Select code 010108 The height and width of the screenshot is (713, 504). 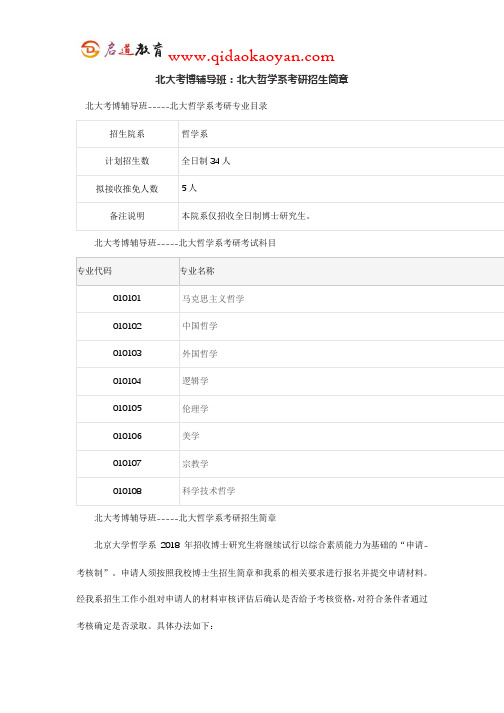127,491
